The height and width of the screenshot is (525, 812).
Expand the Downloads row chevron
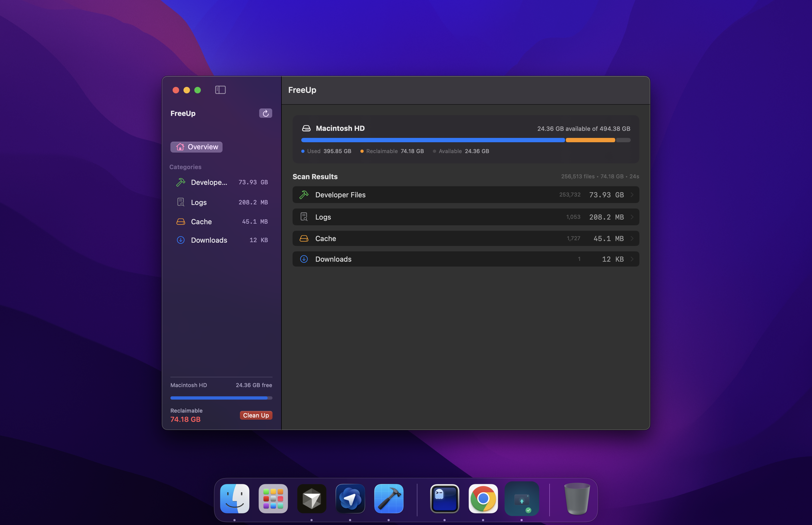click(632, 259)
